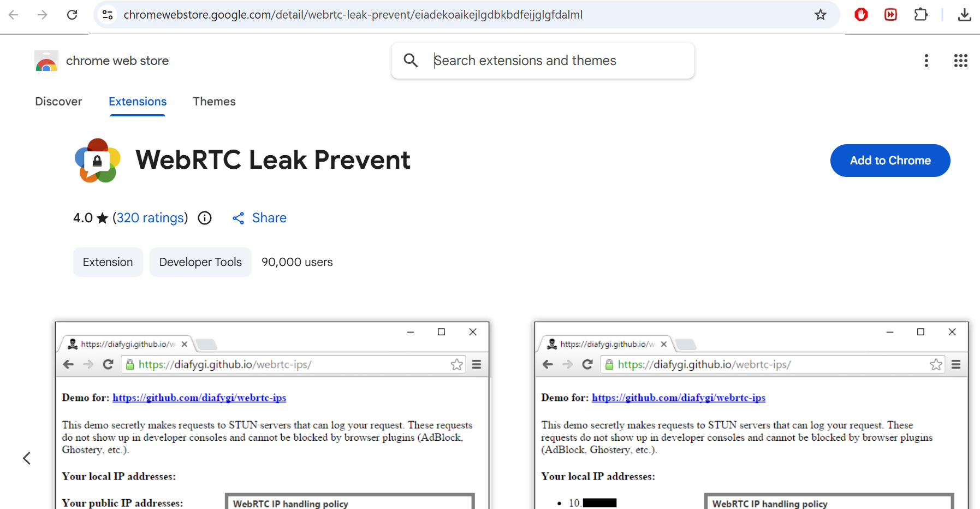
Task: Click Add to Chrome button
Action: (x=890, y=161)
